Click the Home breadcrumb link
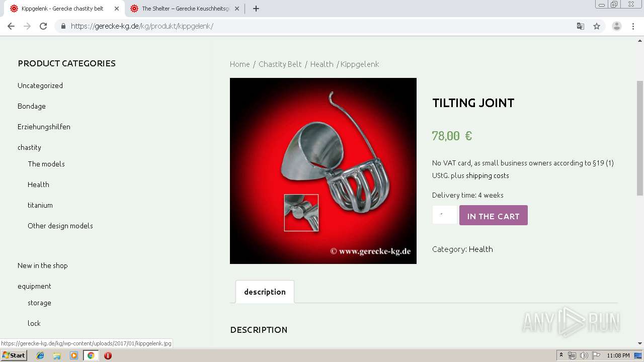Image resolution: width=644 pixels, height=362 pixels. (x=239, y=64)
